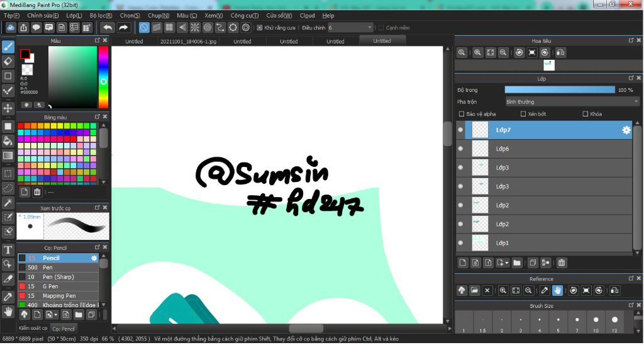Image resolution: width=644 pixels, height=345 pixels.
Task: Open the 'Điều chỉnh' correction dropdown
Action: [x=350, y=28]
